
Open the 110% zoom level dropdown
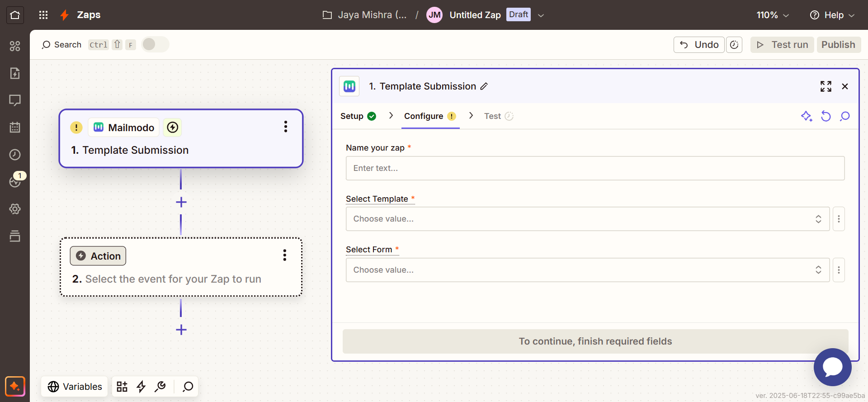(773, 15)
